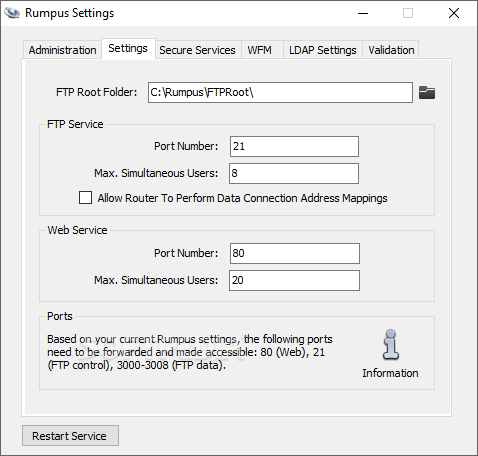Image resolution: width=478 pixels, height=456 pixels.
Task: Click the Rumpus app icon in title bar
Action: (x=12, y=13)
